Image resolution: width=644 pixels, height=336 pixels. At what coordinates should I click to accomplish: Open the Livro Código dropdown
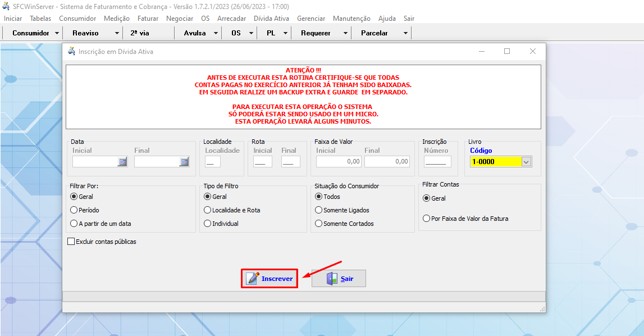(526, 161)
